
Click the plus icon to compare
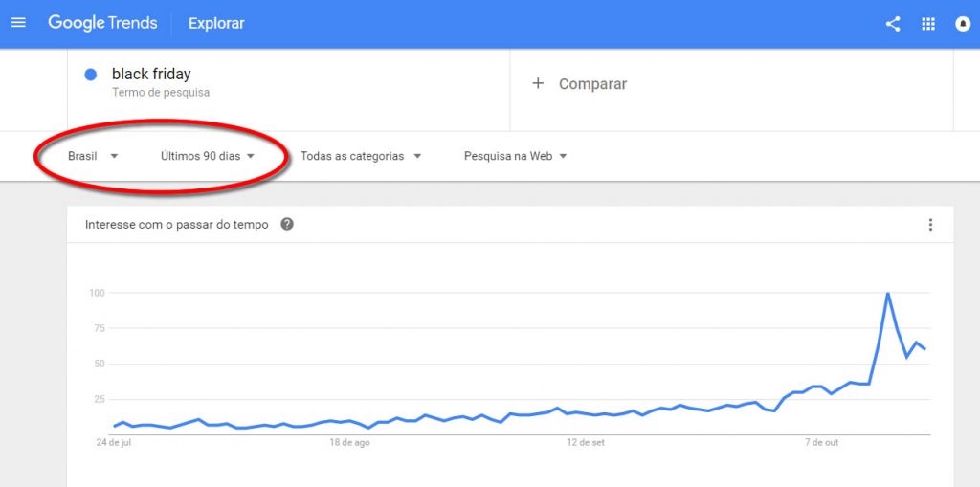[x=538, y=83]
